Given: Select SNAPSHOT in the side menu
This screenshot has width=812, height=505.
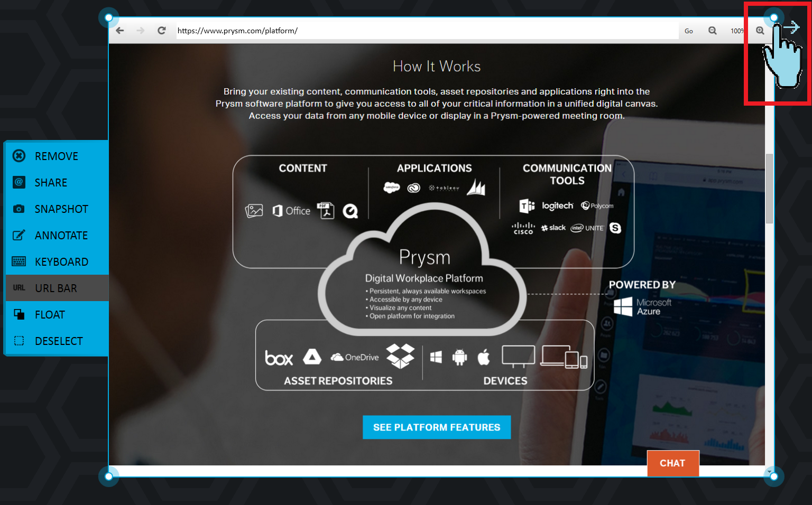Looking at the screenshot, I should [x=57, y=209].
